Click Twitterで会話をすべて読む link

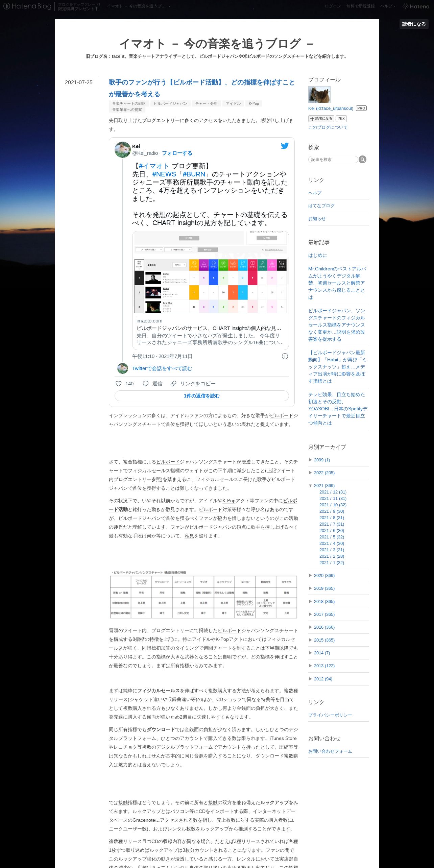[x=162, y=368]
